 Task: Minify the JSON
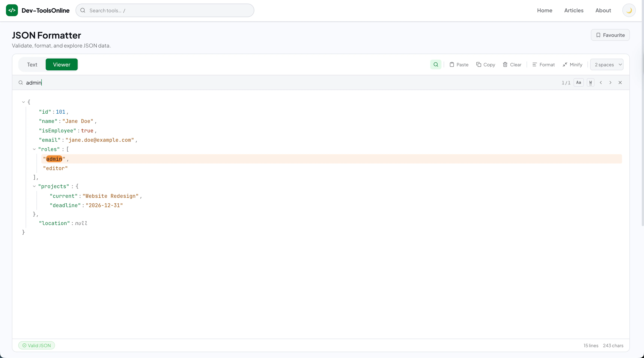click(572, 64)
